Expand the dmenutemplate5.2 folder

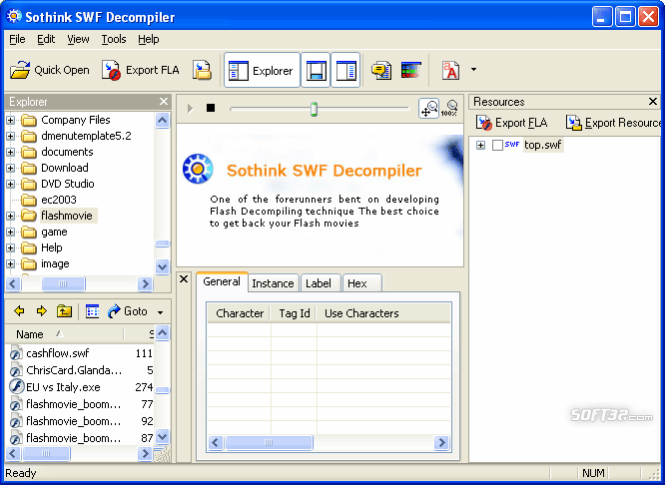pyautogui.click(x=11, y=137)
